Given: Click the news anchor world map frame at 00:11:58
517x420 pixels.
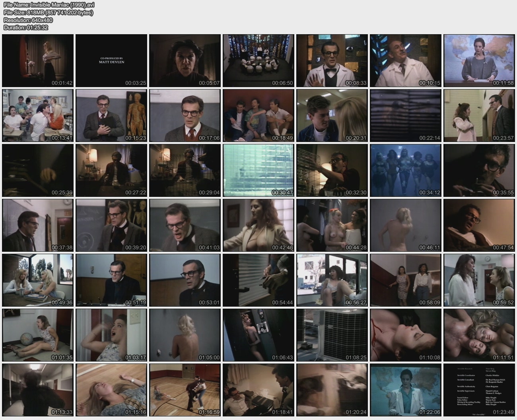Looking at the screenshot, I should [479, 60].
